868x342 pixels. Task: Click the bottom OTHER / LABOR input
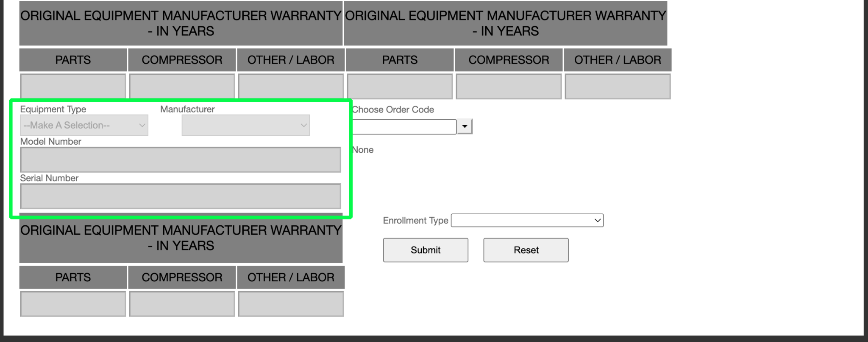click(291, 304)
